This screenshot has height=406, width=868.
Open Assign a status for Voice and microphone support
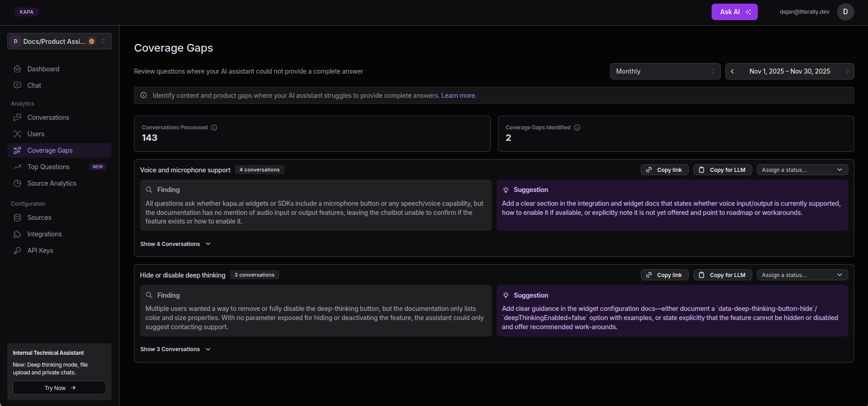click(802, 170)
